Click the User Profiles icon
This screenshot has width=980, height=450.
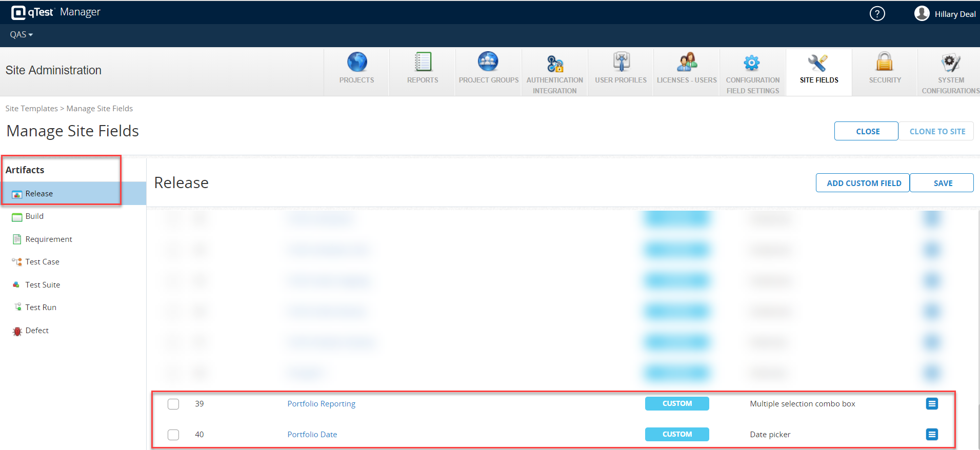(x=621, y=62)
